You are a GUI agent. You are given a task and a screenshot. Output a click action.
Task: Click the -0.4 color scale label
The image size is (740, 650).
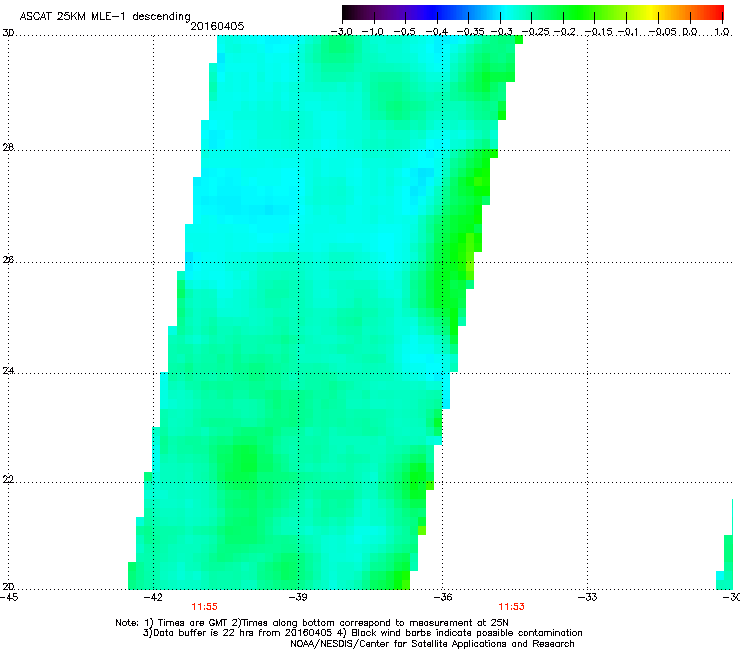click(x=437, y=32)
